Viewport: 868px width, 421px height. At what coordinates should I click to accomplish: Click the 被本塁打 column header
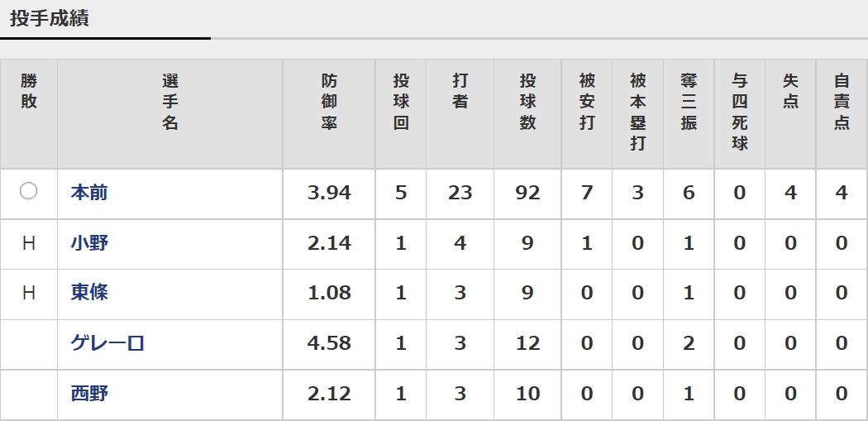click(637, 113)
